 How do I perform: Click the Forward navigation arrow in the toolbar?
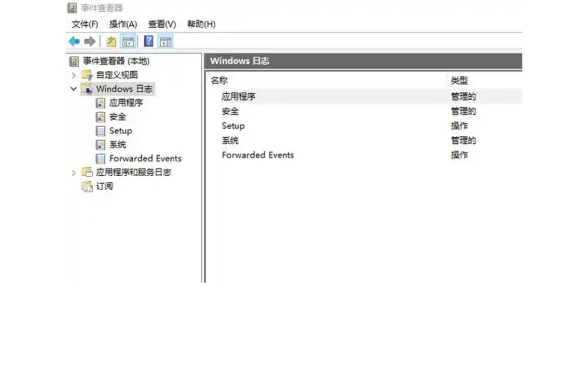pos(89,40)
